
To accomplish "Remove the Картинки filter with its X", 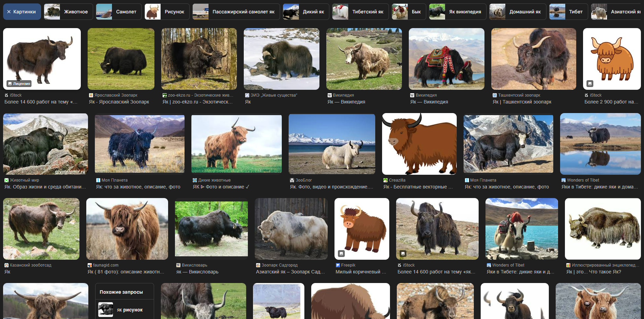I will click(x=9, y=12).
